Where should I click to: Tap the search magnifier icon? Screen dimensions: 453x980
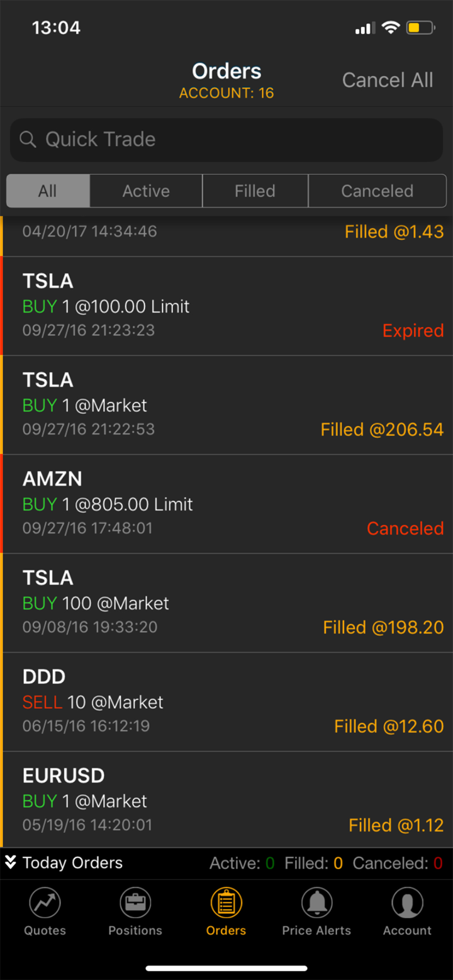point(28,140)
